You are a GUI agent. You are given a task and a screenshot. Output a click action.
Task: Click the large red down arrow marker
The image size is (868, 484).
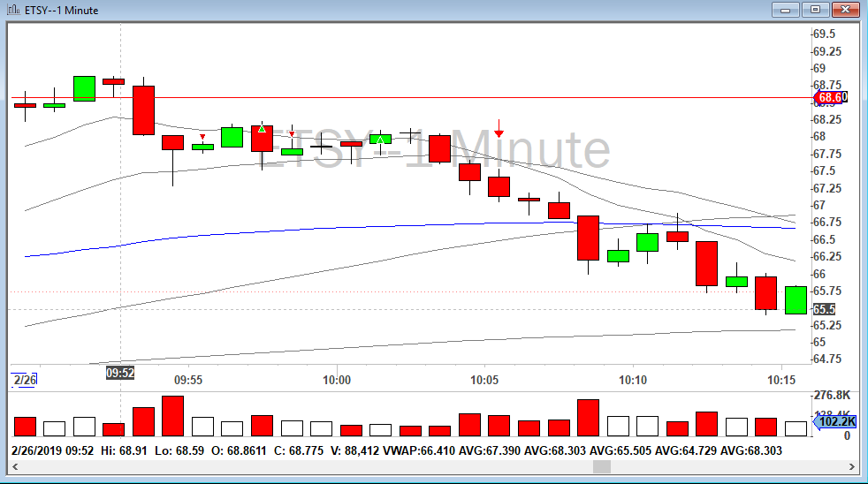(499, 129)
